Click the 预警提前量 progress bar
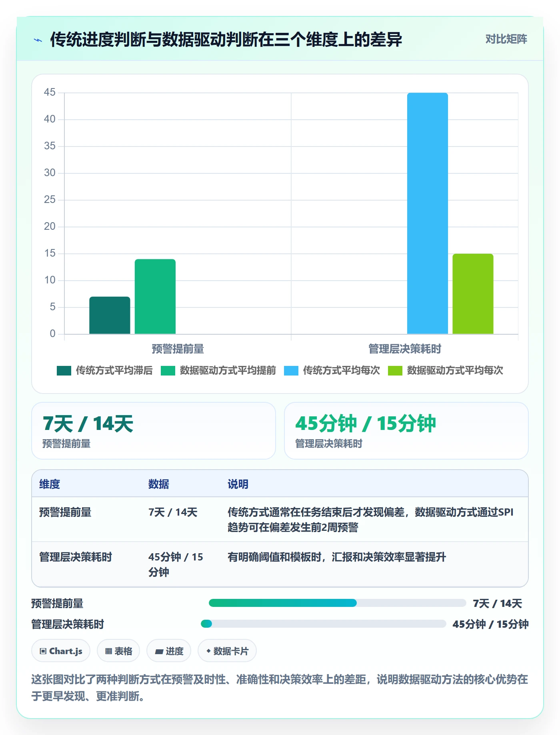This screenshot has height=735, width=560. [x=337, y=603]
